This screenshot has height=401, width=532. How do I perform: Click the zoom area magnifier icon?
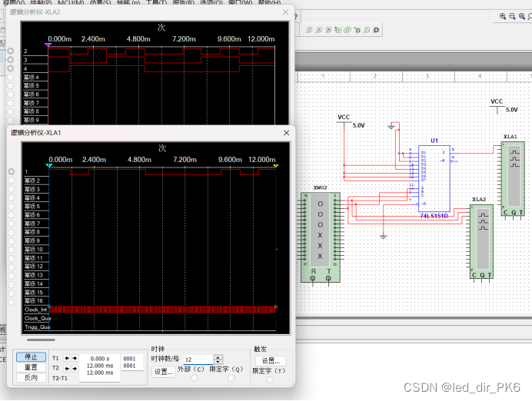tap(522, 16)
